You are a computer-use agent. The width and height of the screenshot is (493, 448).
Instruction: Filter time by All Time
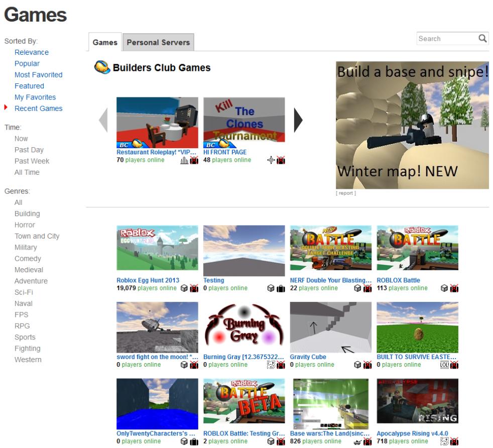click(x=27, y=172)
